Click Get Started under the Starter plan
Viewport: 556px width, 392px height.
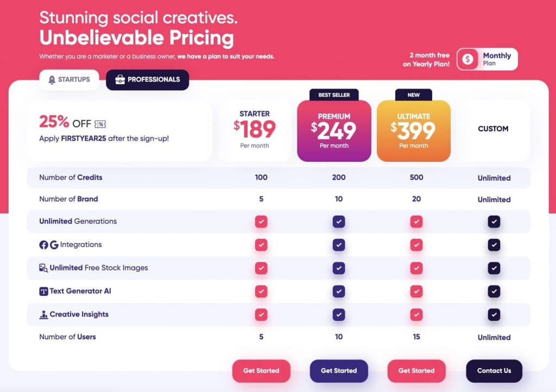coord(261,371)
